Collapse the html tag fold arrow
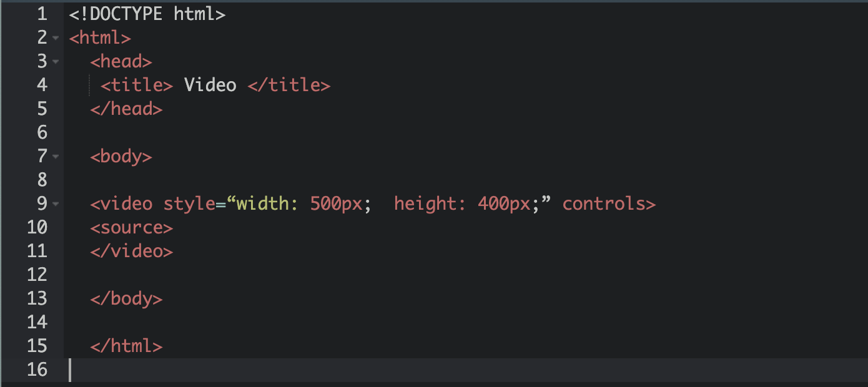The image size is (868, 387). (x=56, y=38)
